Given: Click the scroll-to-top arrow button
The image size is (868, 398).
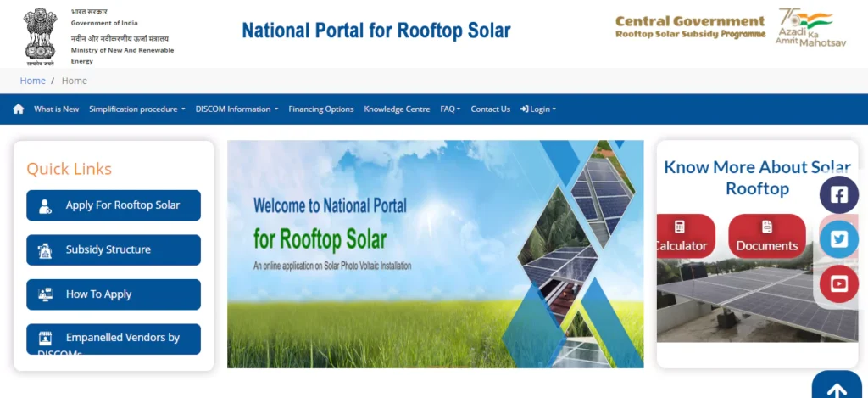Looking at the screenshot, I should coord(837,386).
